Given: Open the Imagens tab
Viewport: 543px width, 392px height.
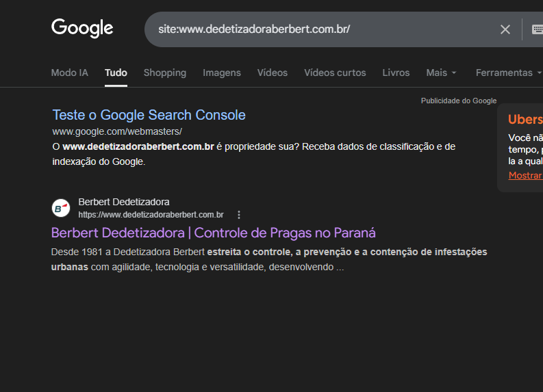Looking at the screenshot, I should (x=222, y=73).
